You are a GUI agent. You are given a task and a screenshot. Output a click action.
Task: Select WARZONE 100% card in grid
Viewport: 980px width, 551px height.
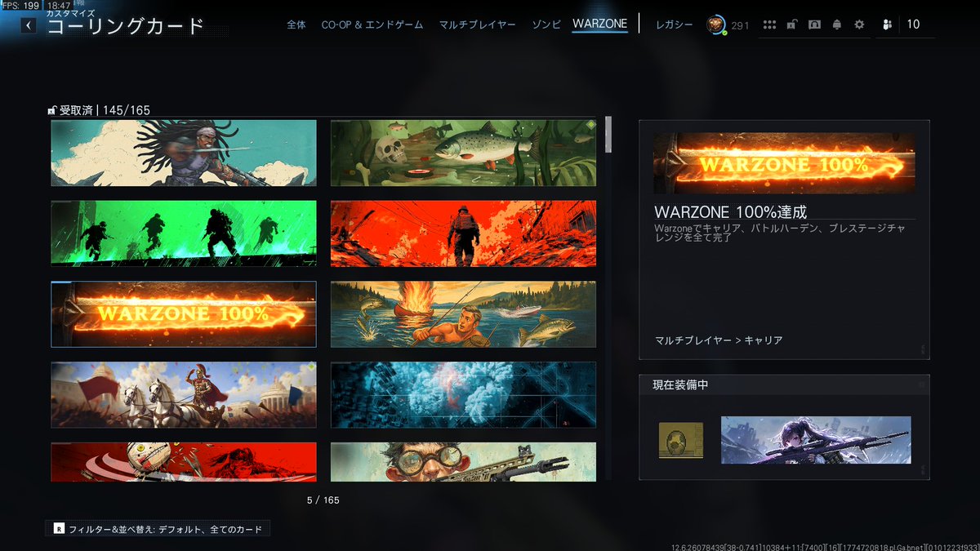point(184,314)
